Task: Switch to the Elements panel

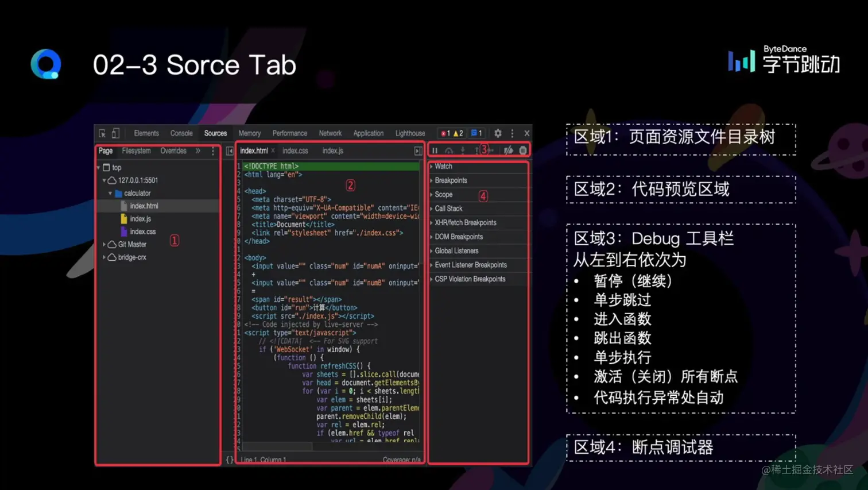Action: pyautogui.click(x=146, y=133)
